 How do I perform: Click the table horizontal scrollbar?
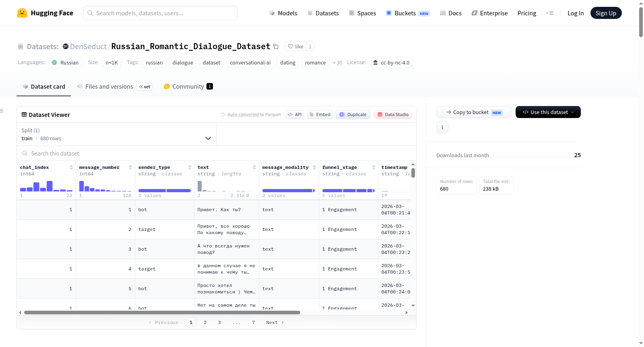click(x=162, y=312)
